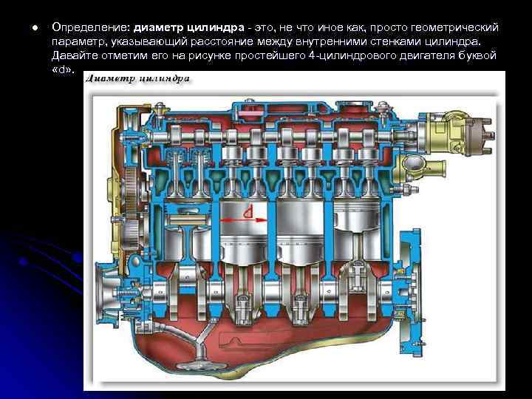Image resolution: width=532 pixels, height=399 pixels.
Task: Click the red letter "d" on the engine diagram
Action: click(249, 212)
